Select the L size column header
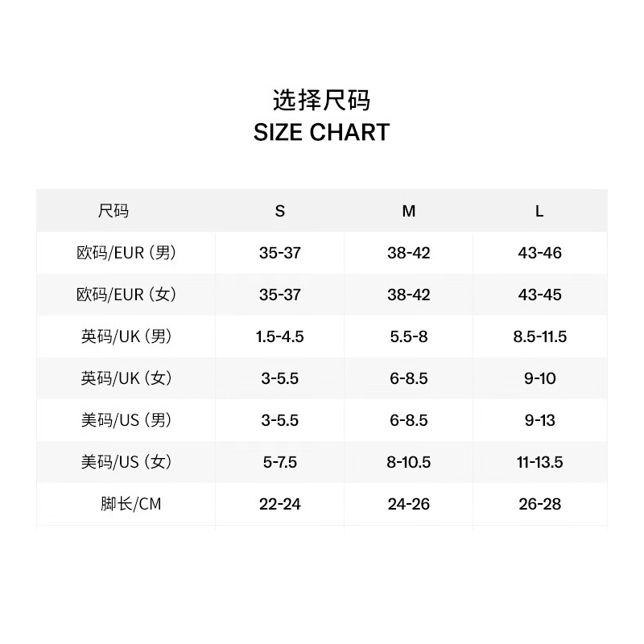Viewport: 644px width, 644px height. [x=539, y=211]
